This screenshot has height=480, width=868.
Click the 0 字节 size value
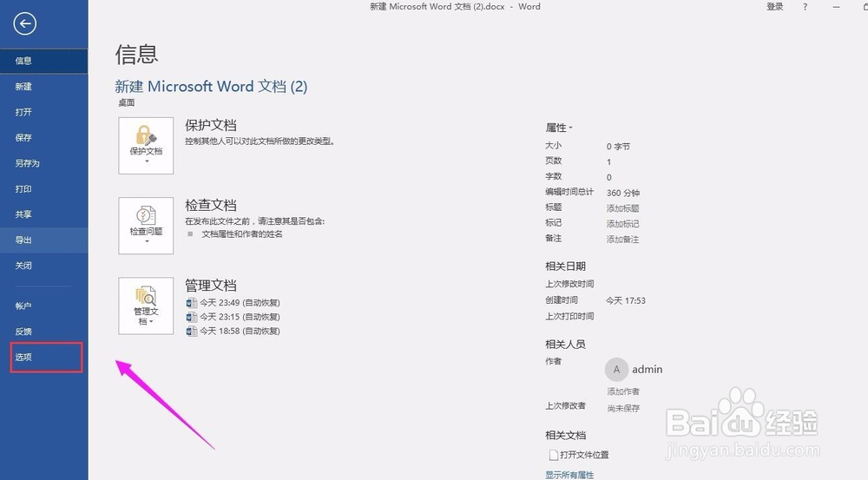pyautogui.click(x=618, y=147)
